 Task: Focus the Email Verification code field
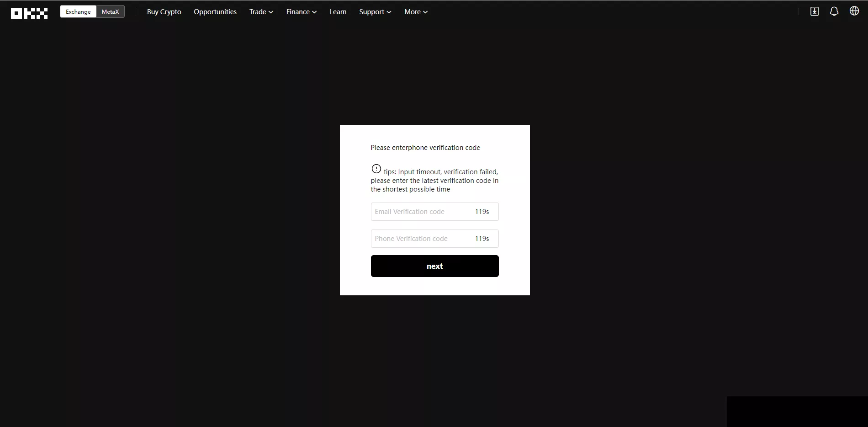418,212
